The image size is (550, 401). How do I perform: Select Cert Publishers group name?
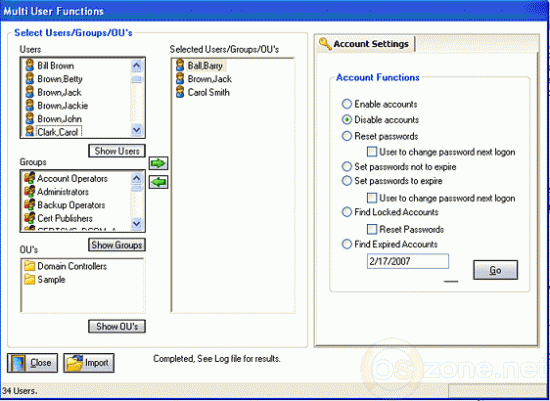pyautogui.click(x=65, y=218)
